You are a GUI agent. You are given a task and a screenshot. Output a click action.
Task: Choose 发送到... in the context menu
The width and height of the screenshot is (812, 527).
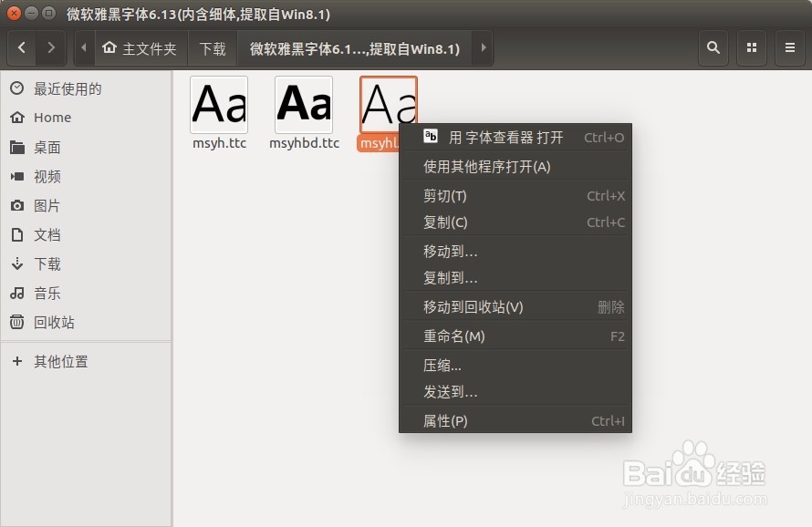pyautogui.click(x=515, y=392)
